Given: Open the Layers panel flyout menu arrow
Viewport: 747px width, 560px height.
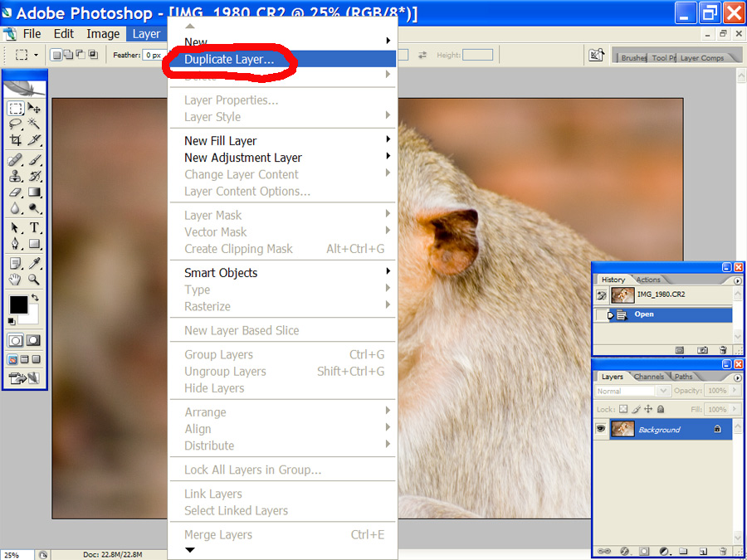Looking at the screenshot, I should [x=738, y=377].
